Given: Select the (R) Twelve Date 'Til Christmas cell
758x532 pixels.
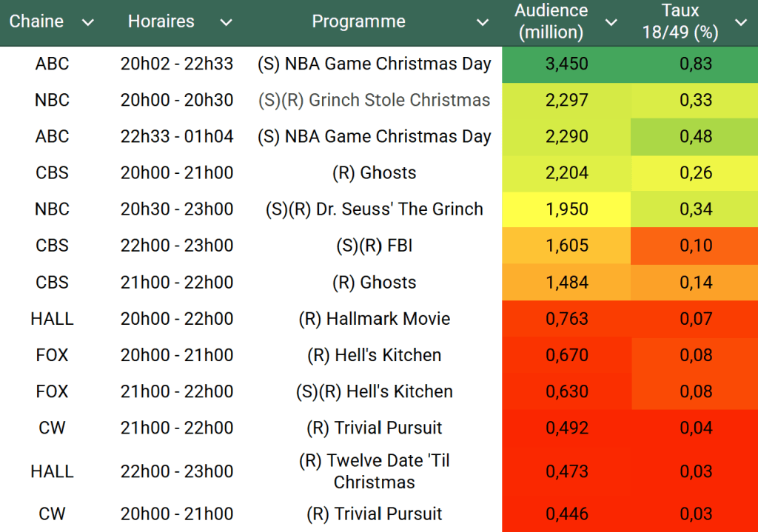Looking at the screenshot, I should (374, 471).
